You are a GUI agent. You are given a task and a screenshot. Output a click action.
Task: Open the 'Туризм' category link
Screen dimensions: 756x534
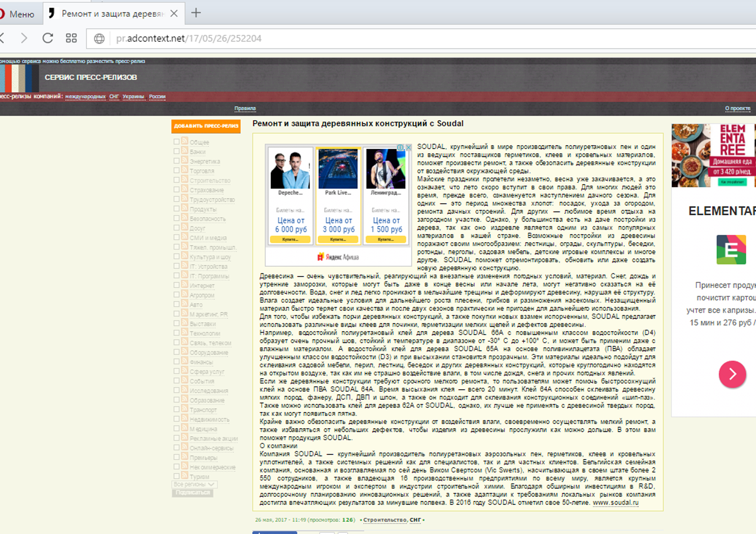[x=200, y=477]
